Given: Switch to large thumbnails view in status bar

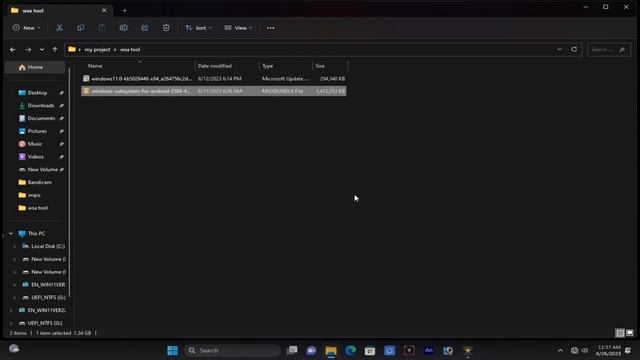Looking at the screenshot, I should pos(630,333).
